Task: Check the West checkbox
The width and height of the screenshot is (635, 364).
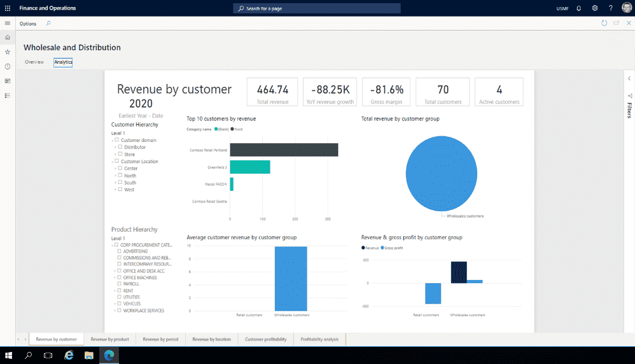Action: 120,189
